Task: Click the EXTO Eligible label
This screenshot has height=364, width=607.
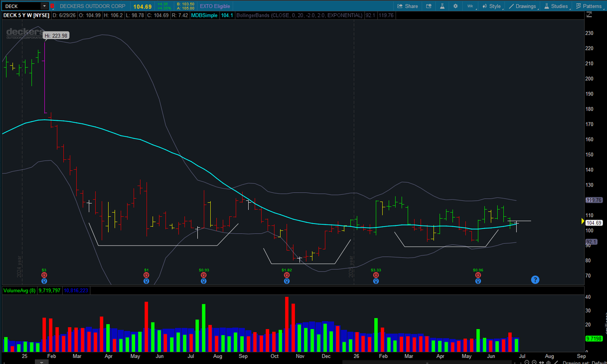Action: click(x=214, y=6)
